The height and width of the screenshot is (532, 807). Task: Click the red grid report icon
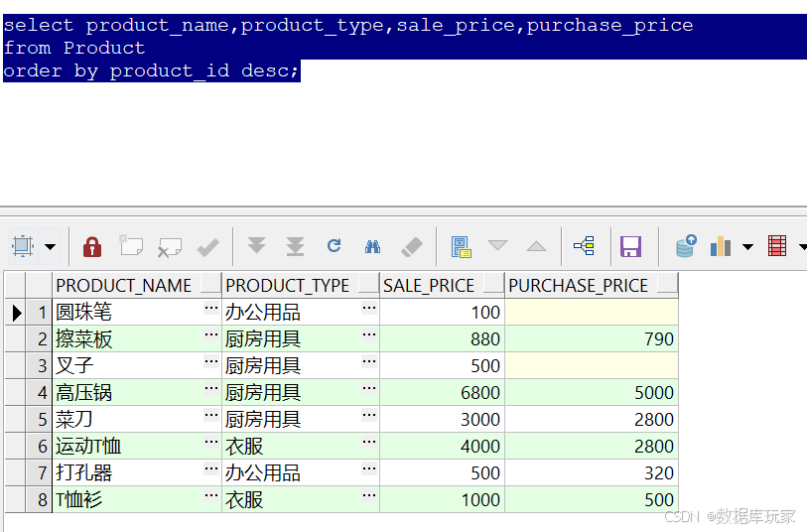(x=777, y=246)
